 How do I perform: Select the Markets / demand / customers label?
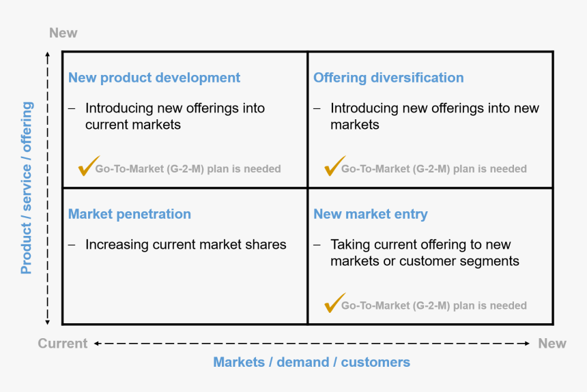(311, 362)
